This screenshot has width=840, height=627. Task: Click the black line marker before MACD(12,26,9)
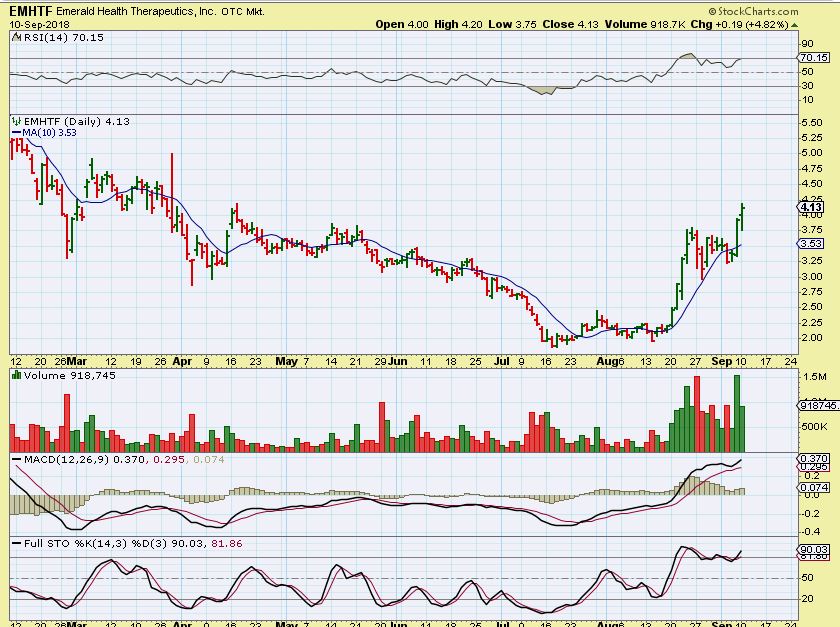[x=17, y=460]
